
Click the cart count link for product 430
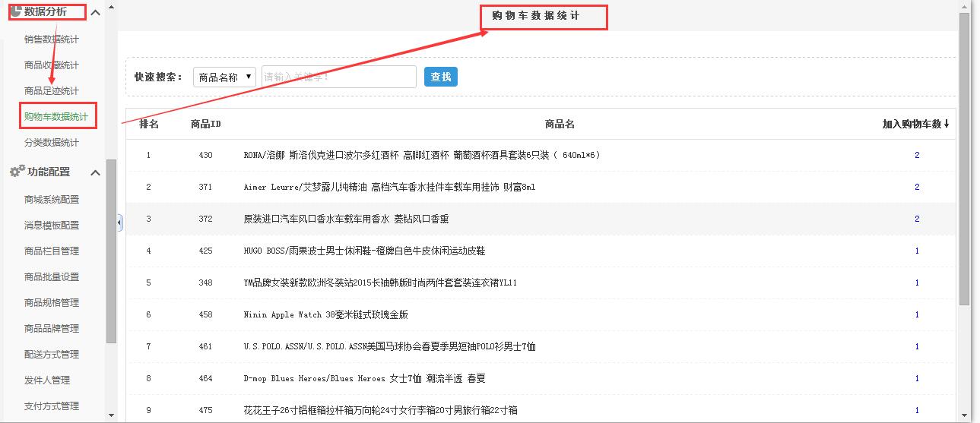click(x=917, y=155)
